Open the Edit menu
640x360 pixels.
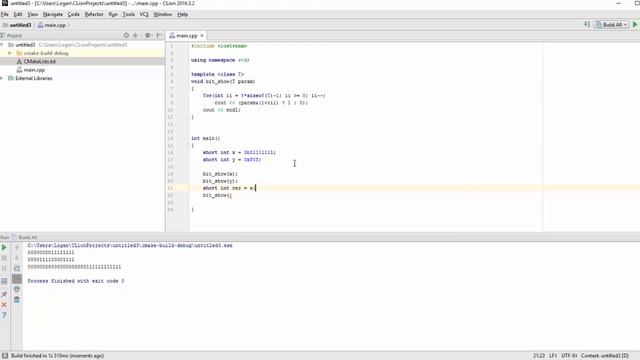(x=18, y=14)
